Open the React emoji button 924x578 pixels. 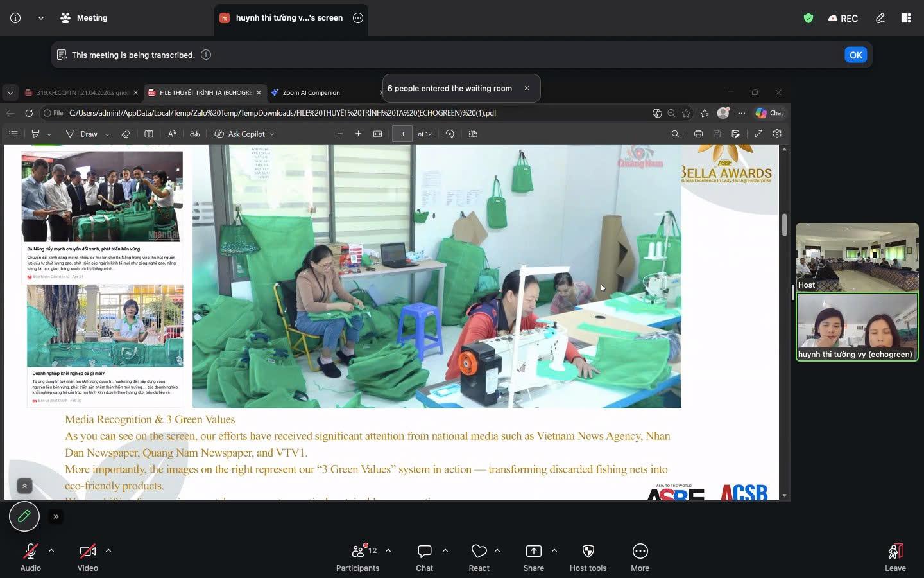479,557
